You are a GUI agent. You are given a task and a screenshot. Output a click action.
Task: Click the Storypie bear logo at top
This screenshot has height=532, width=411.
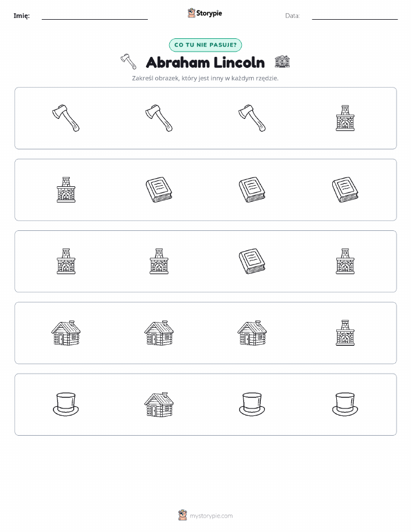point(192,13)
